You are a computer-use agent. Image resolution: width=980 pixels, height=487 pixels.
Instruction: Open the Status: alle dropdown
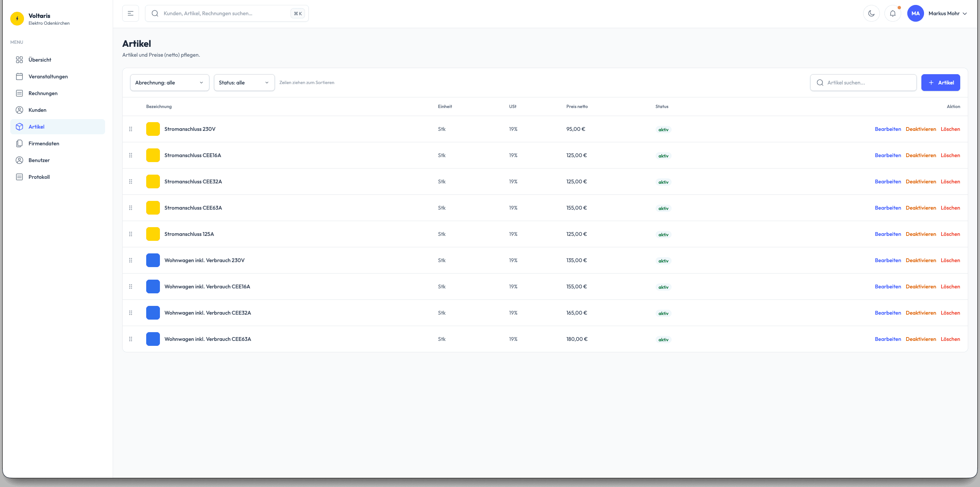tap(244, 83)
